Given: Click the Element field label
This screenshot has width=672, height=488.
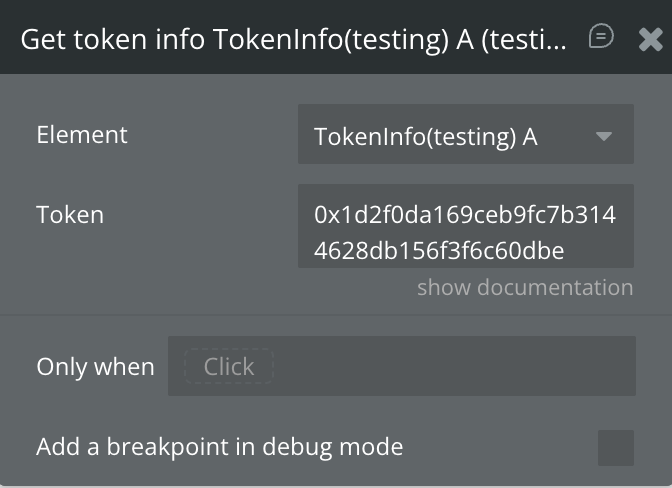Looking at the screenshot, I should (x=82, y=135).
